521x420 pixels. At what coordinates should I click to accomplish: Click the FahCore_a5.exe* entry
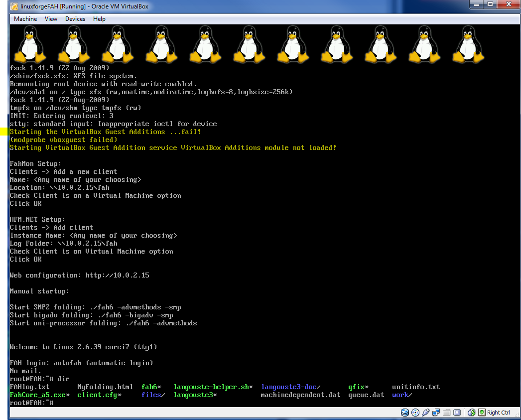(x=39, y=395)
